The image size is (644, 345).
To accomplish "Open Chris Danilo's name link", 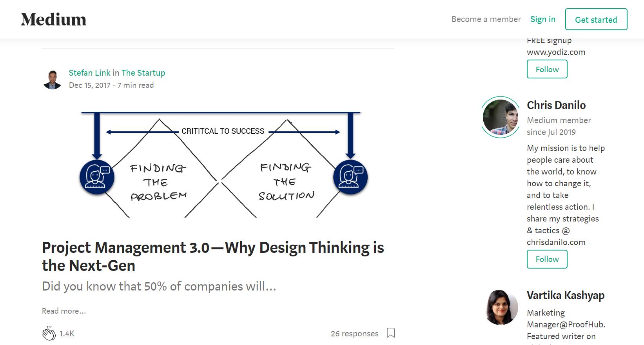I will 556,105.
